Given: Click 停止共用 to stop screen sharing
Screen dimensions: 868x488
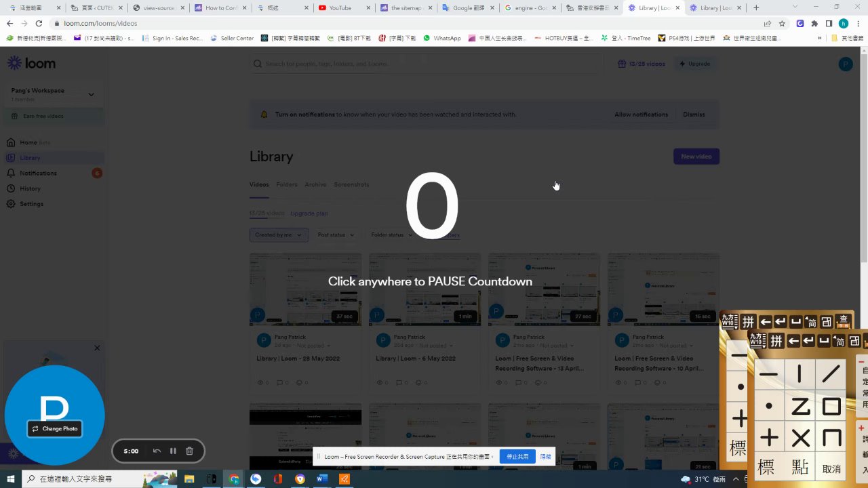Looking at the screenshot, I should (517, 457).
